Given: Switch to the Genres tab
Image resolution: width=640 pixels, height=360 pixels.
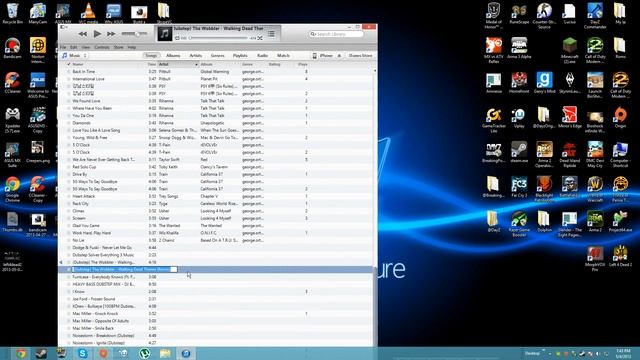Looking at the screenshot, I should pyautogui.click(x=217, y=56).
